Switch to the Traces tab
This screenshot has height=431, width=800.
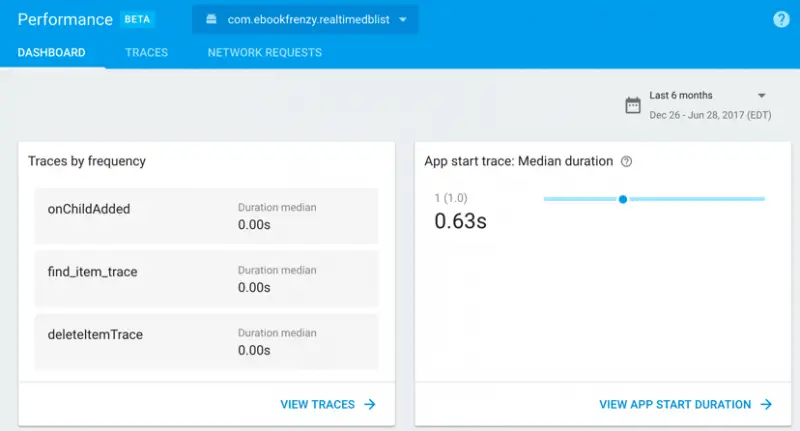pyautogui.click(x=146, y=52)
